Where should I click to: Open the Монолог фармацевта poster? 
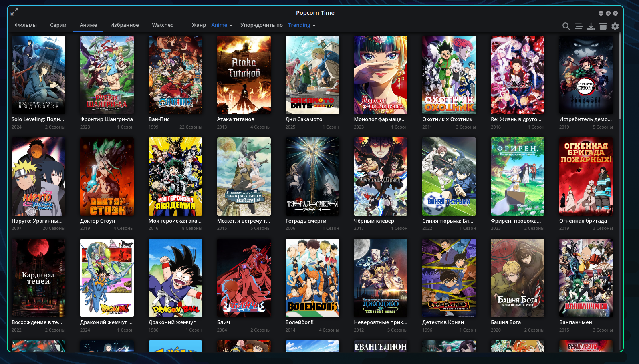[381, 75]
